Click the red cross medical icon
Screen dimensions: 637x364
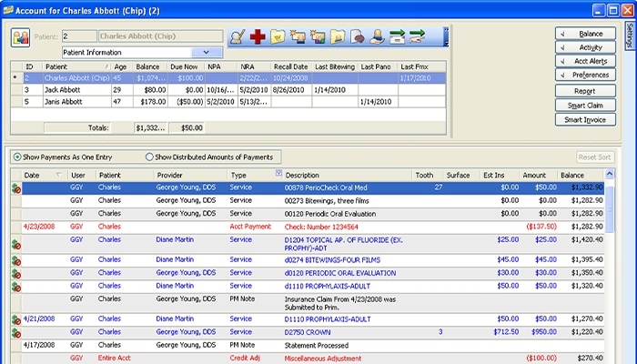(x=258, y=37)
